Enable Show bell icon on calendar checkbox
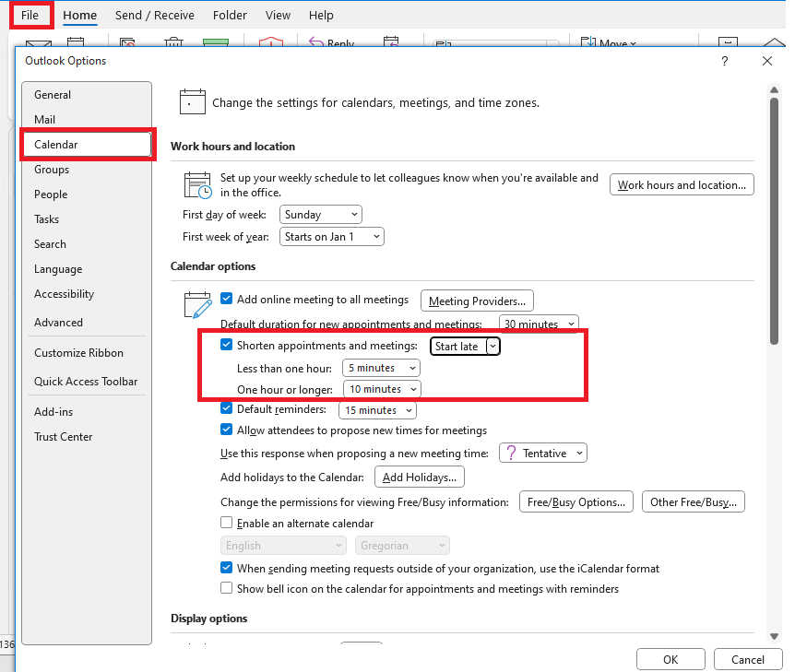 pyautogui.click(x=227, y=588)
